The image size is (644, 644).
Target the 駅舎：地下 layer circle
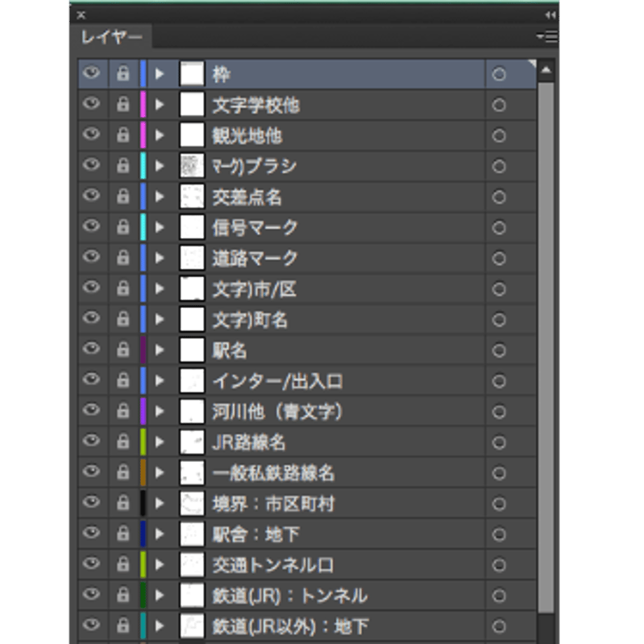click(498, 534)
